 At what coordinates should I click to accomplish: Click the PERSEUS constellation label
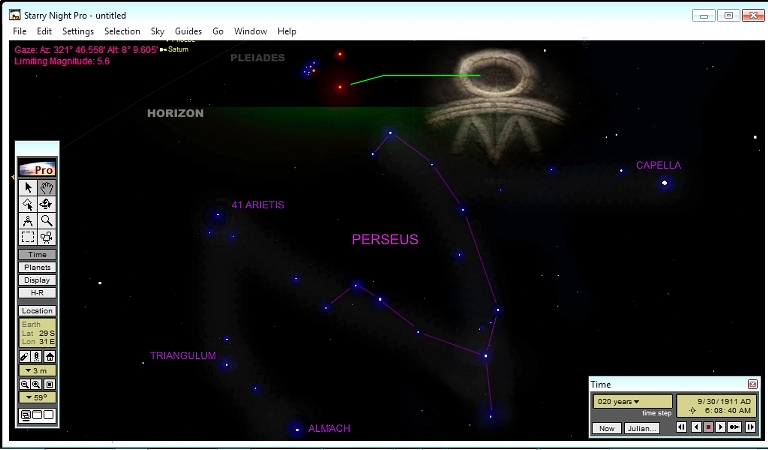click(x=385, y=239)
